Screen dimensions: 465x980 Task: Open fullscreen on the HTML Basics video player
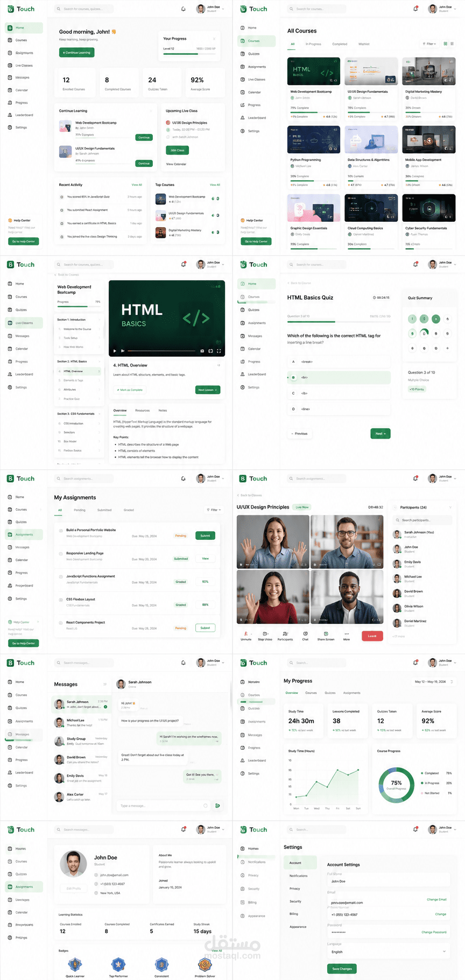tap(219, 351)
